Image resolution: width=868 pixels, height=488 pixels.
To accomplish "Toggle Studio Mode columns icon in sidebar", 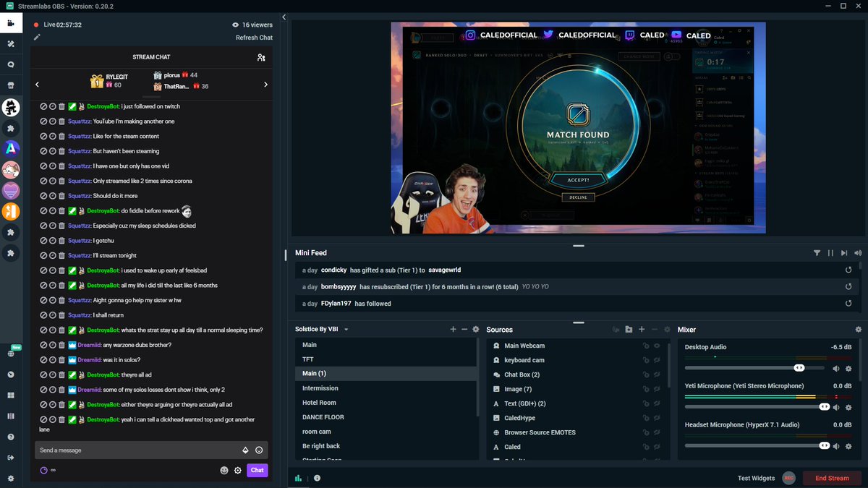I will [10, 416].
